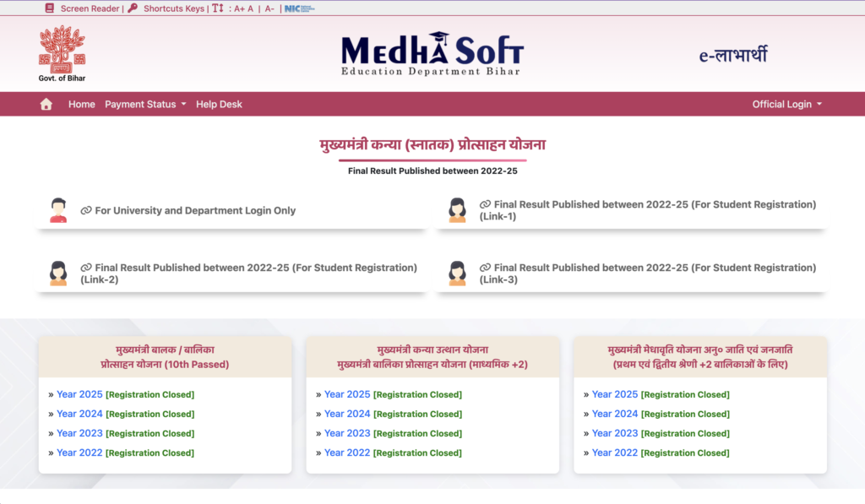This screenshot has height=504, width=865.
Task: Click the female avatar beside Link-3
Action: [457, 274]
